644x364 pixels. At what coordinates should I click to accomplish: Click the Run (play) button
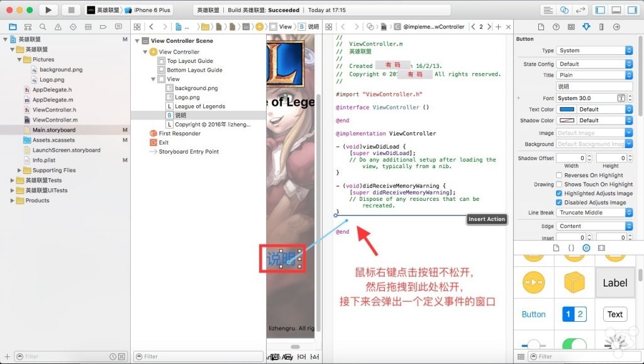(x=48, y=10)
